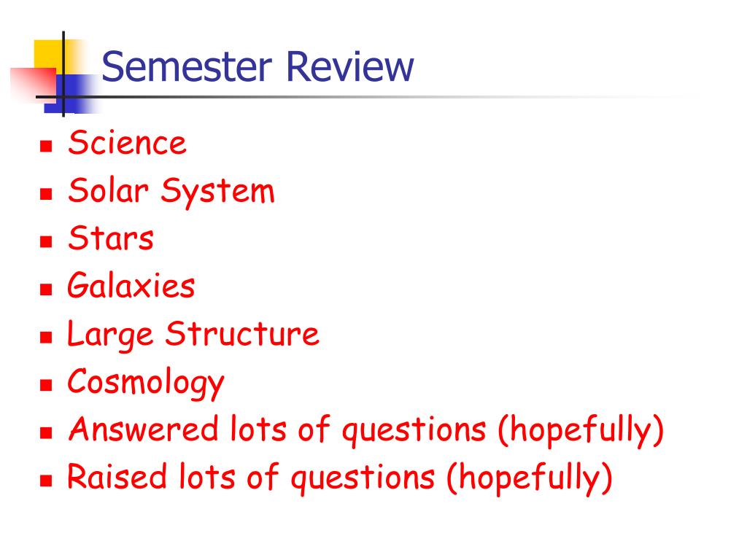The height and width of the screenshot is (560, 747).
Task: Click the red bullet beside Cosmology
Action: click(x=46, y=385)
